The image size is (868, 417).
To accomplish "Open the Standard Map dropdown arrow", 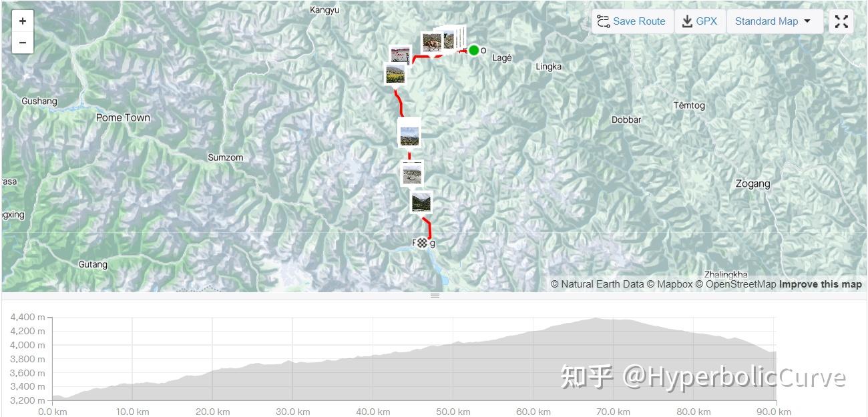I will 807,21.
